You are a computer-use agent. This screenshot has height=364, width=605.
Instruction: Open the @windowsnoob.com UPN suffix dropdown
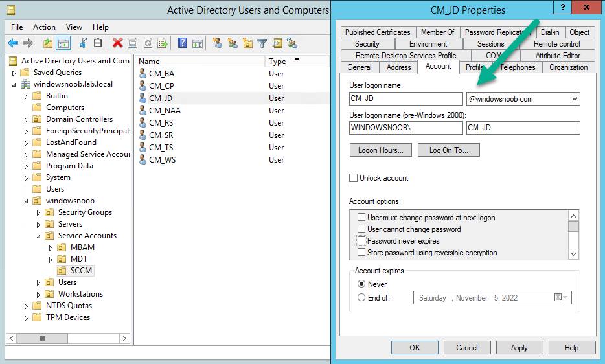[575, 99]
